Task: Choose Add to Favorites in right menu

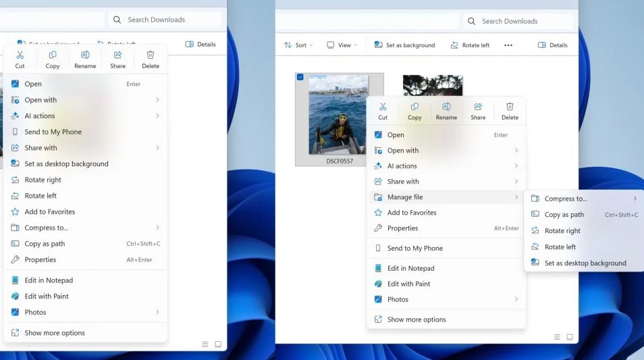Action: pyautogui.click(x=446, y=213)
